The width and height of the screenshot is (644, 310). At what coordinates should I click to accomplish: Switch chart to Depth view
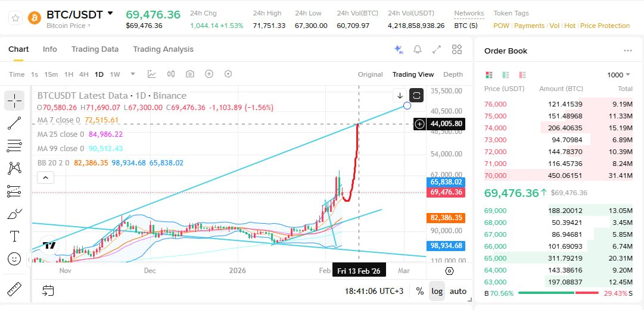click(x=453, y=74)
